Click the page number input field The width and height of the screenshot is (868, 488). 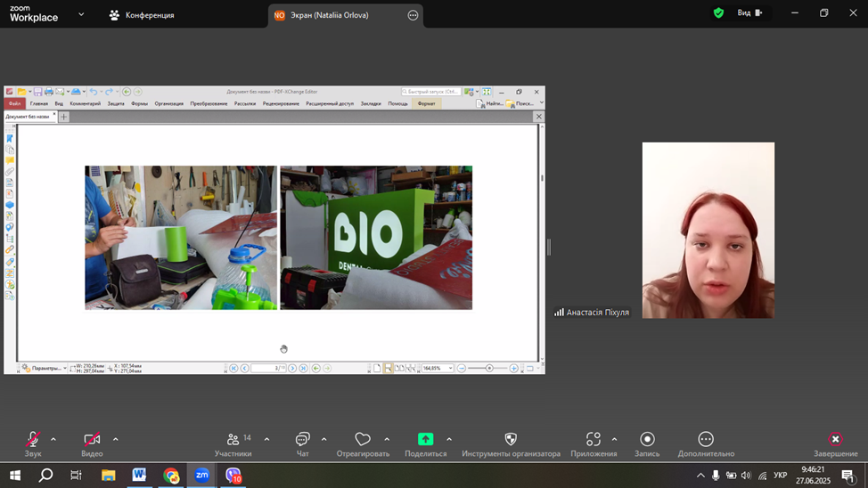(x=268, y=368)
